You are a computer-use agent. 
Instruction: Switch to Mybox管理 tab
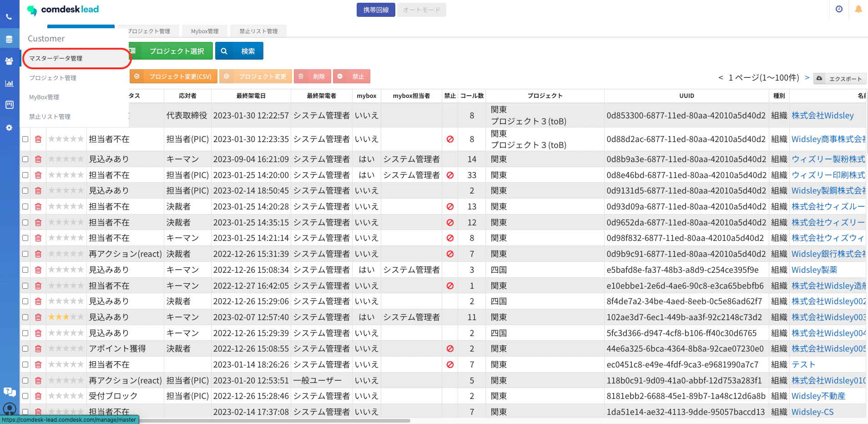(x=205, y=31)
